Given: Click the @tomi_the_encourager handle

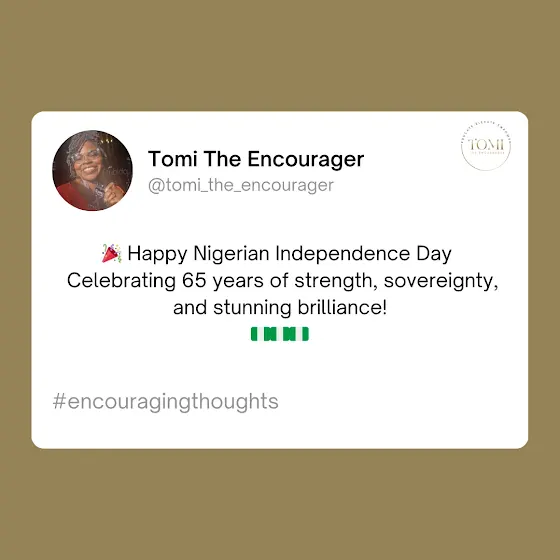Looking at the screenshot, I should click(x=241, y=185).
